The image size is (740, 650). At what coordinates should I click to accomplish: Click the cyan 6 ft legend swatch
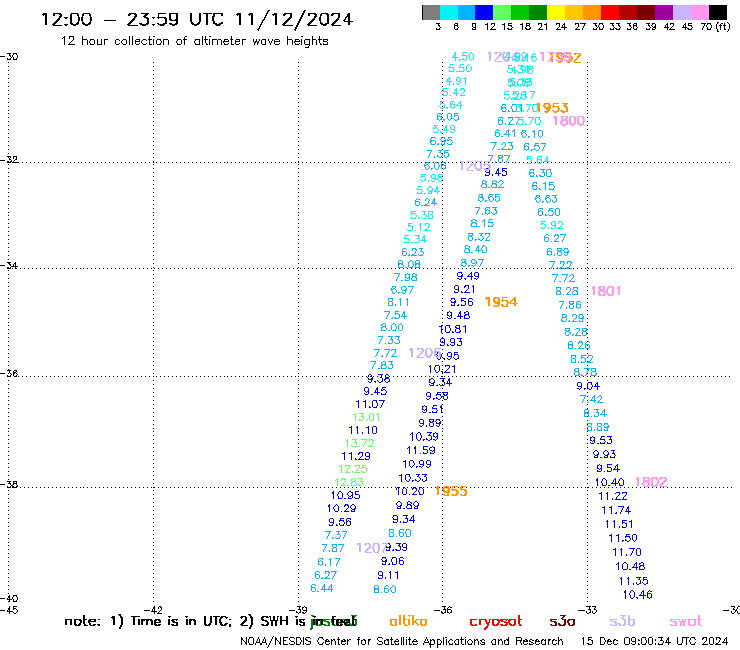point(449,12)
